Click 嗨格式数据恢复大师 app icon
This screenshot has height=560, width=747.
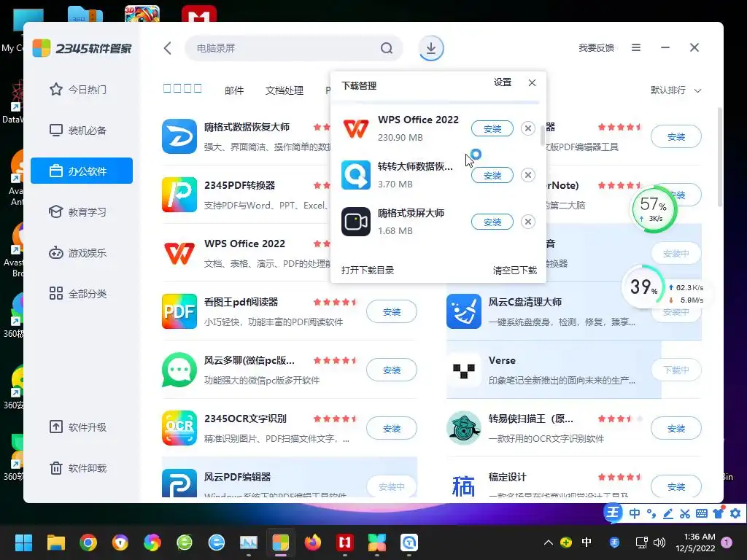point(179,136)
